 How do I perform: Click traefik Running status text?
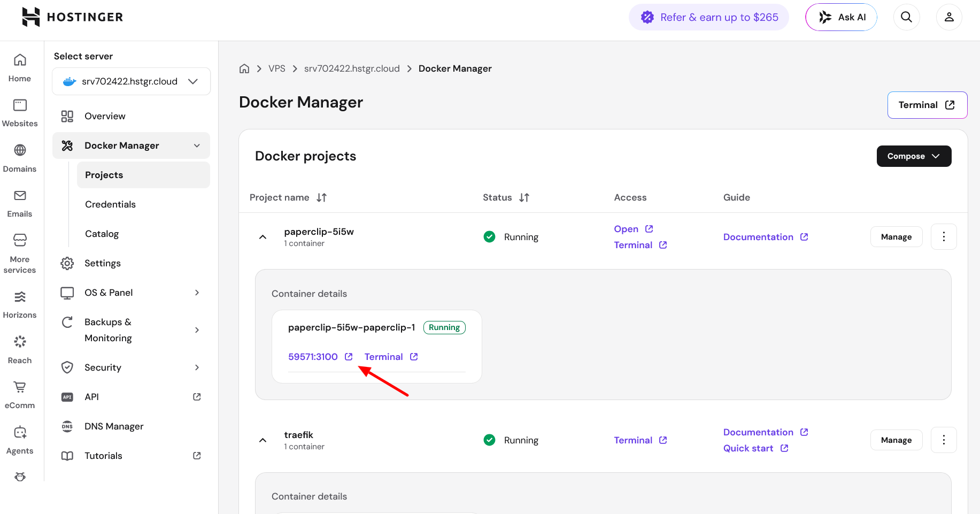(x=521, y=440)
